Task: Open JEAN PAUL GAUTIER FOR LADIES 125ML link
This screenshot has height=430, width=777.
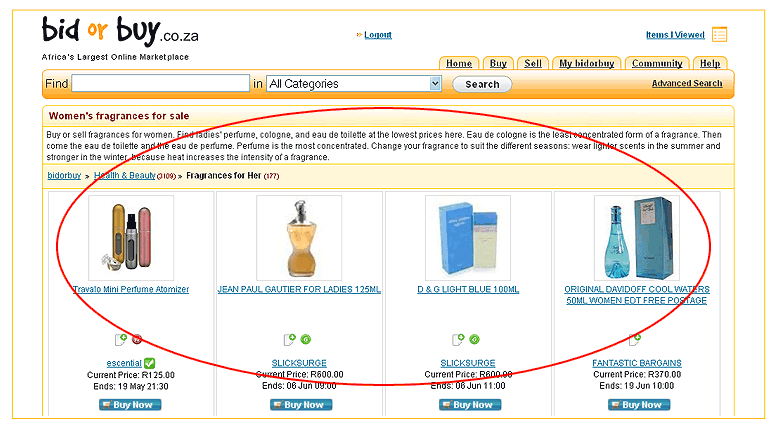Action: (x=299, y=289)
